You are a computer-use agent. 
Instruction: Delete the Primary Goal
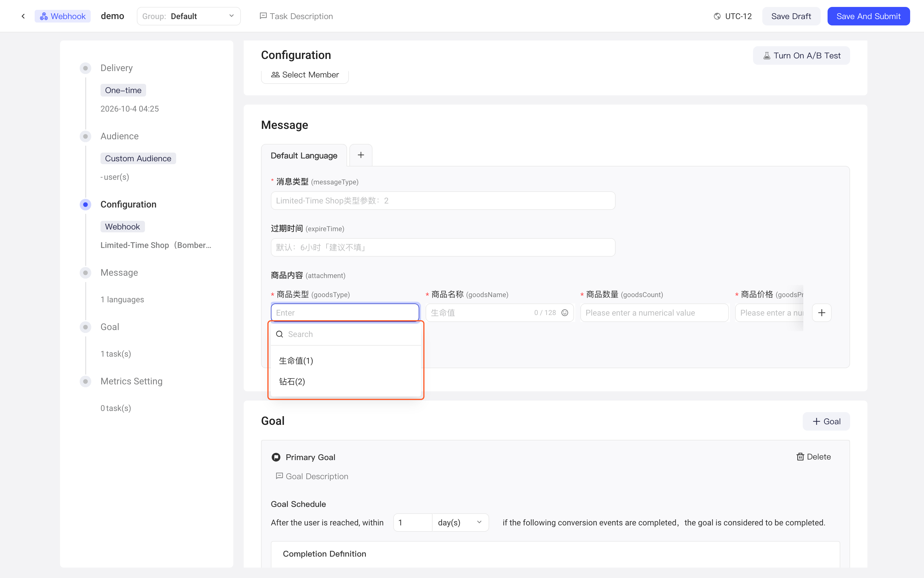coord(813,457)
